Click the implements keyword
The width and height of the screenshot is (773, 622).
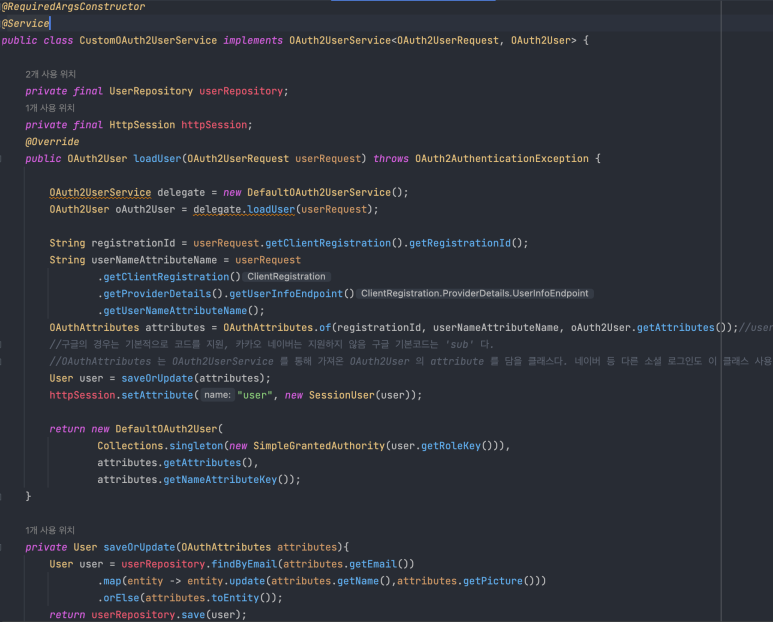coord(253,40)
